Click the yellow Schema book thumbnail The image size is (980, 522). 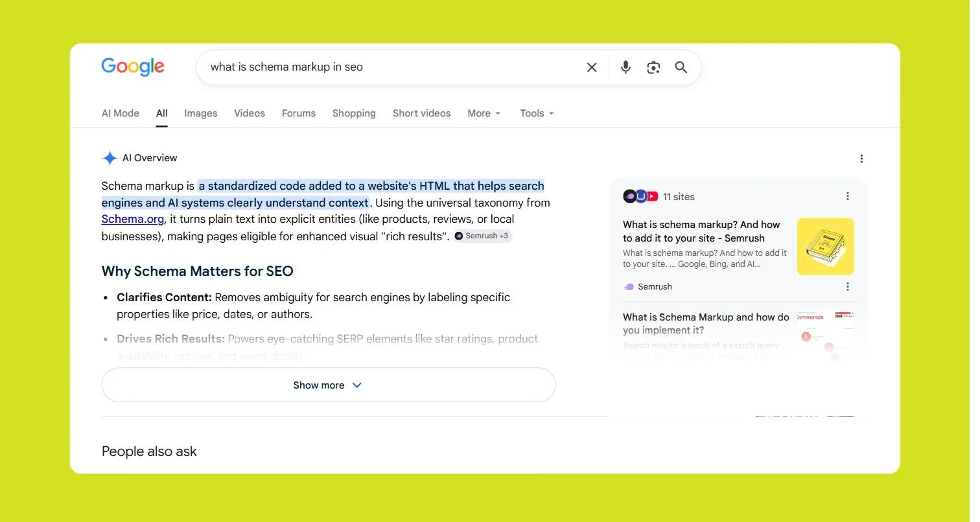825,246
